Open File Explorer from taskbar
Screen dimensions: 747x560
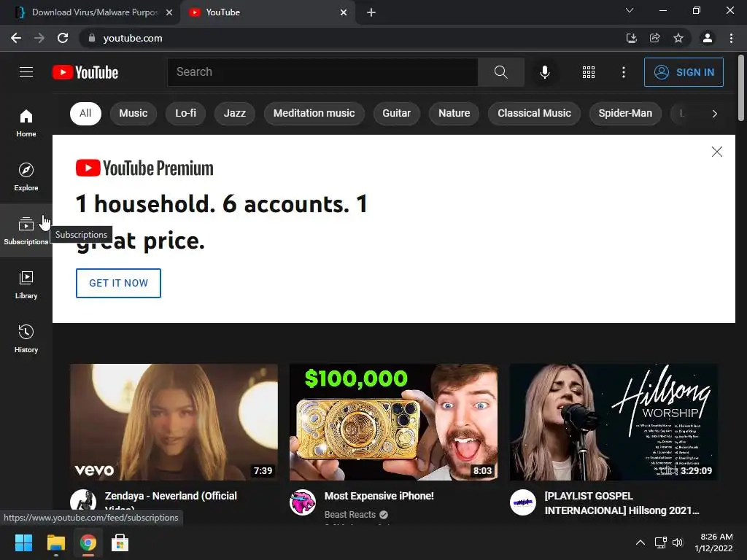point(55,542)
